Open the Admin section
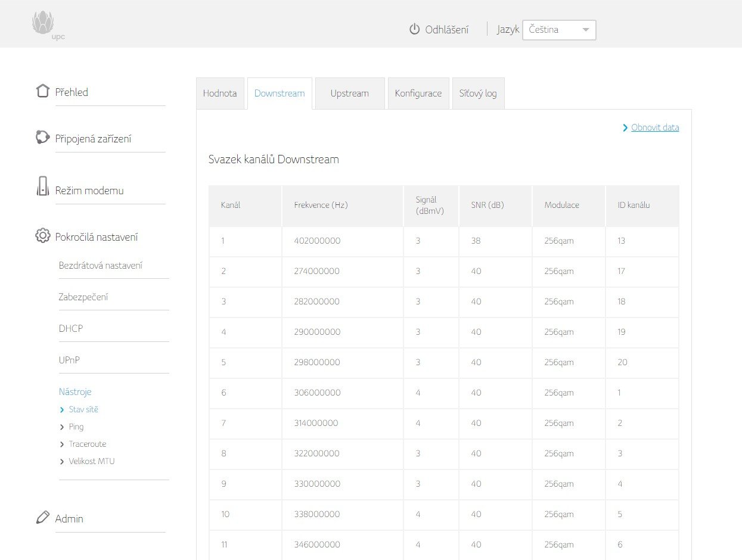The width and height of the screenshot is (742, 560). tap(69, 519)
